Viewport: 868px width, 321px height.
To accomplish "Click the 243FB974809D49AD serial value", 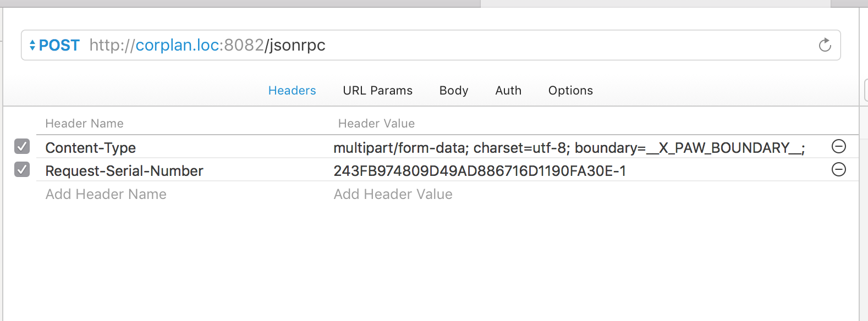I will [x=479, y=171].
